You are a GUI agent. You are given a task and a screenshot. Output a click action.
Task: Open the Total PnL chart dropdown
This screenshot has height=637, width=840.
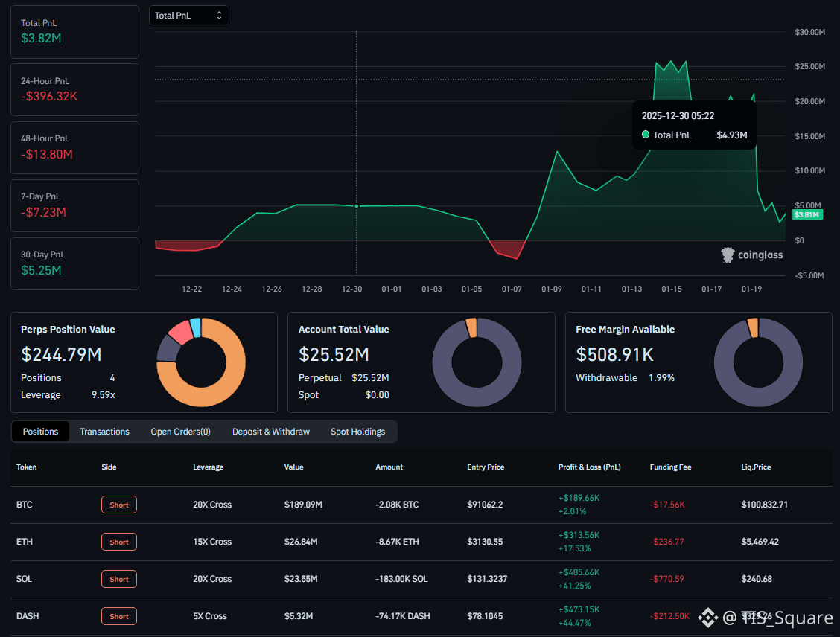click(x=188, y=16)
